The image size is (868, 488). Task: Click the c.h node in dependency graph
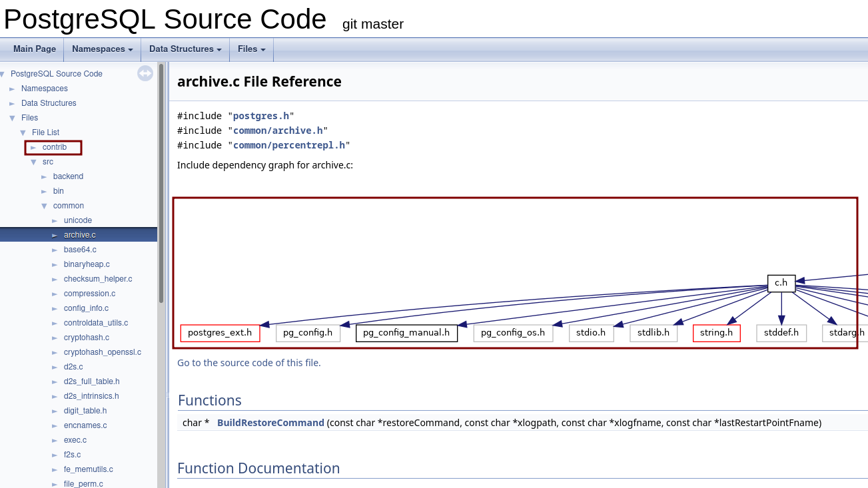(781, 283)
